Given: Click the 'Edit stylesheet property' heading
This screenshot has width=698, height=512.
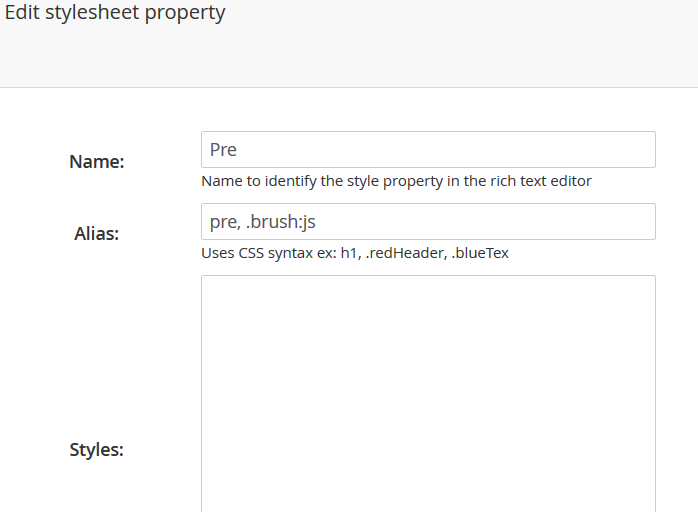Looking at the screenshot, I should [x=115, y=12].
